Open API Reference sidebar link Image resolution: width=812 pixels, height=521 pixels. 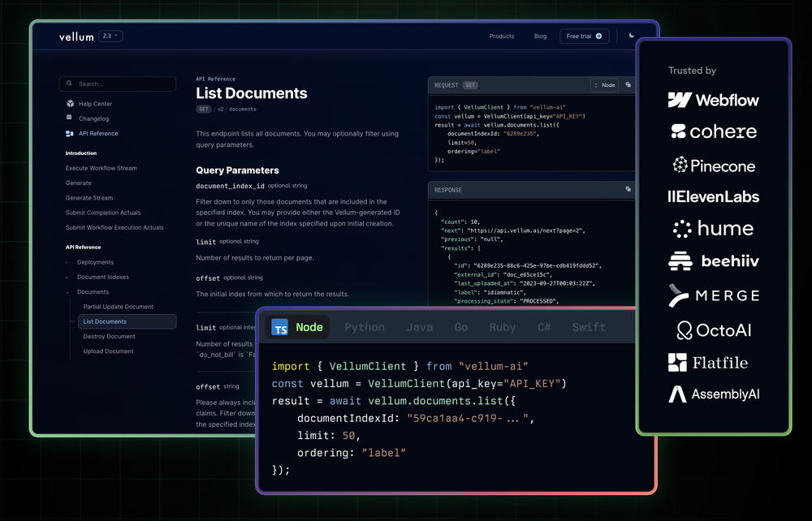(x=98, y=133)
